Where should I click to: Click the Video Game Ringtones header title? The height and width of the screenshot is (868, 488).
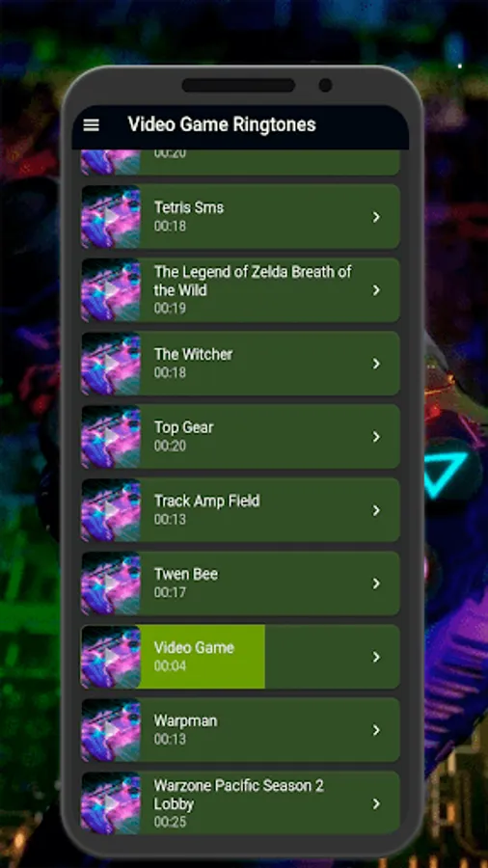coord(222,124)
